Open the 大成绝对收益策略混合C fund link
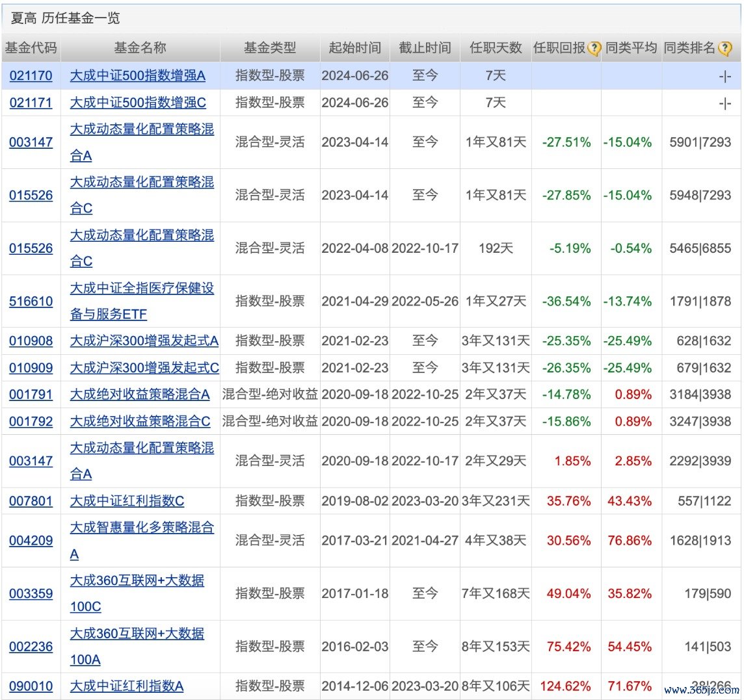 click(140, 421)
